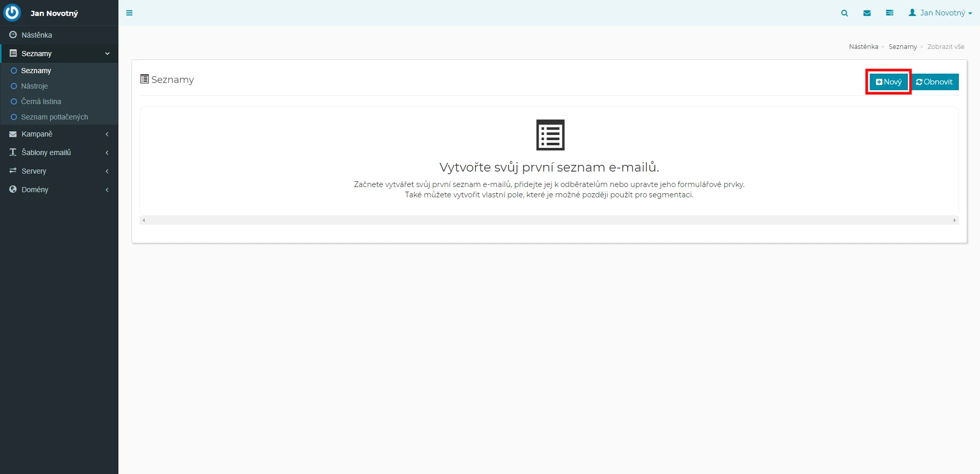Open the envelope messages icon
980x474 pixels.
867,13
